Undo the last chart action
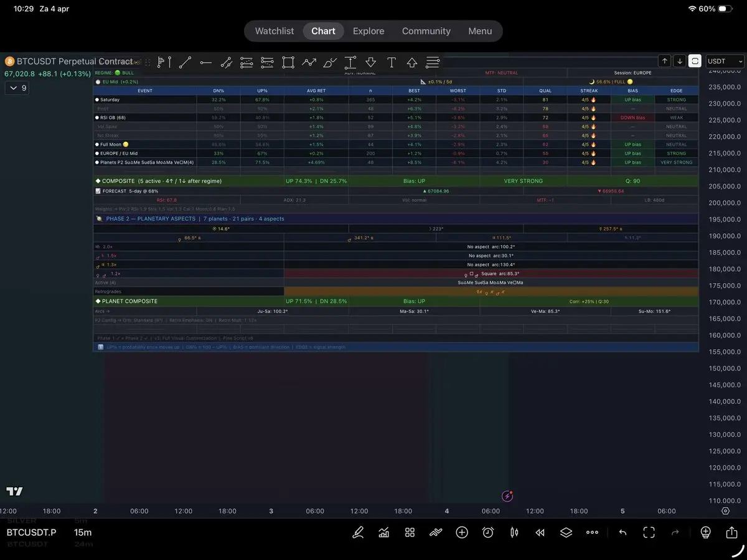This screenshot has height=560, width=747. [x=622, y=533]
